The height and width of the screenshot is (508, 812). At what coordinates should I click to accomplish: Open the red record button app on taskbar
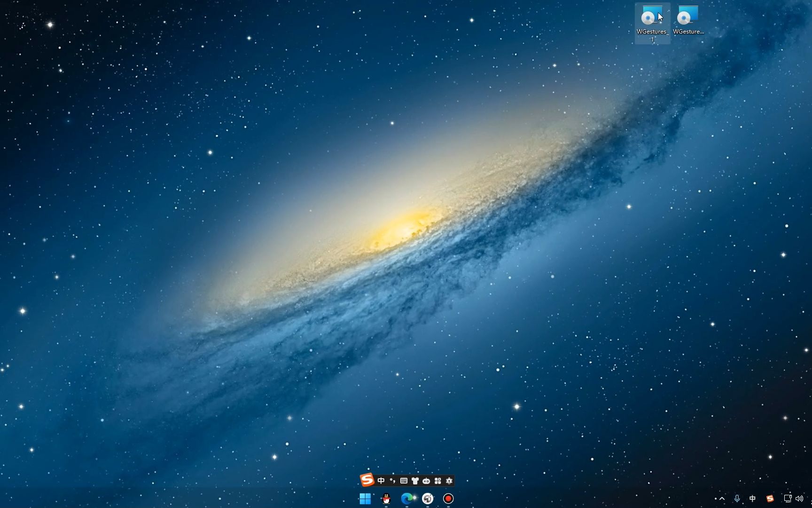tap(448, 499)
